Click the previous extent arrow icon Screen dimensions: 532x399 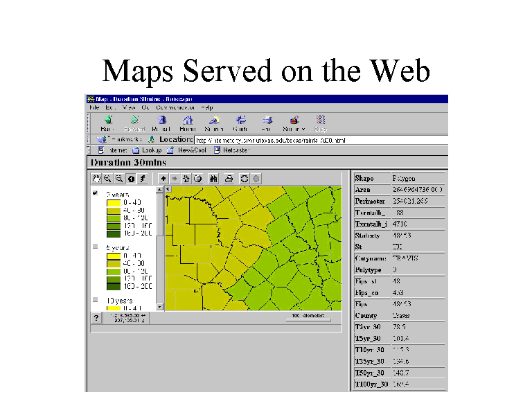tap(163, 178)
